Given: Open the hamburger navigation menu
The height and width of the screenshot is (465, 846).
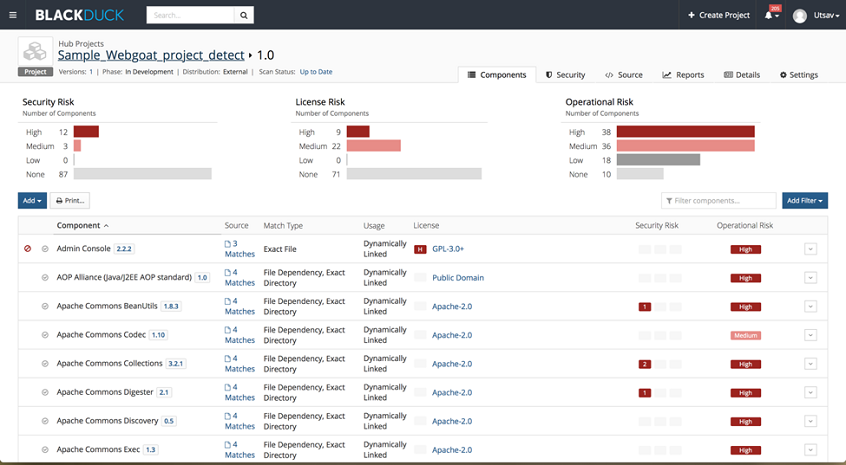Looking at the screenshot, I should [13, 15].
